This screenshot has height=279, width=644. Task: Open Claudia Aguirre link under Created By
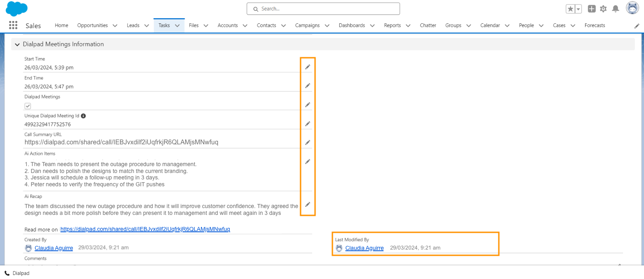[x=54, y=248]
